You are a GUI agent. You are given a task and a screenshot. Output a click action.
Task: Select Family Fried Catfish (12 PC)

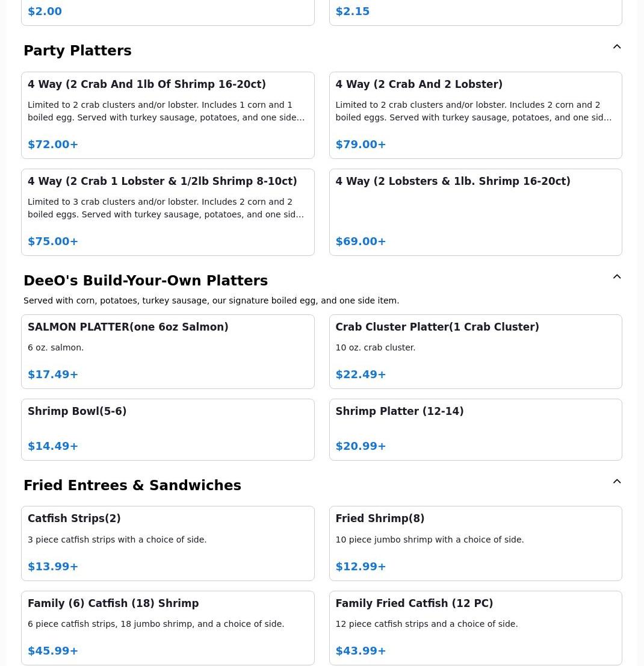(475, 627)
